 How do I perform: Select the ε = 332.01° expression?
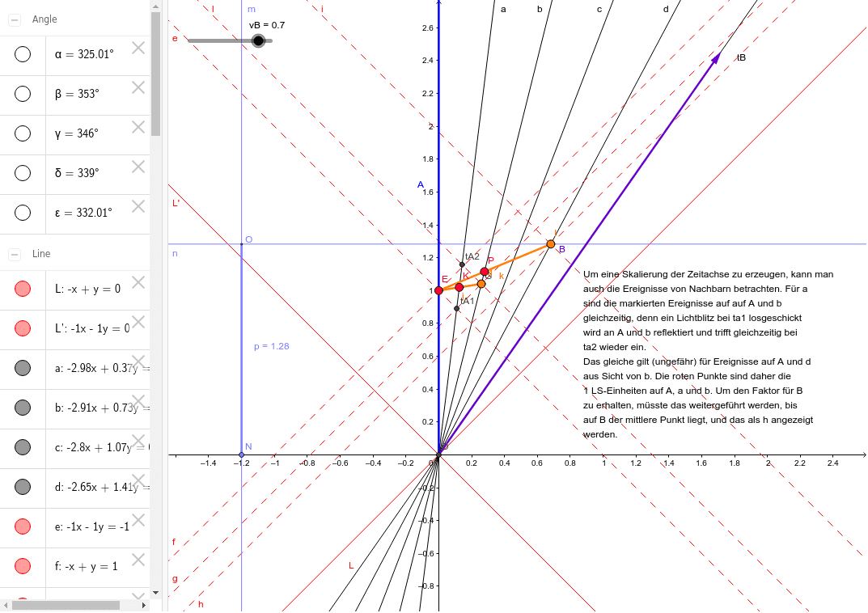(83, 213)
